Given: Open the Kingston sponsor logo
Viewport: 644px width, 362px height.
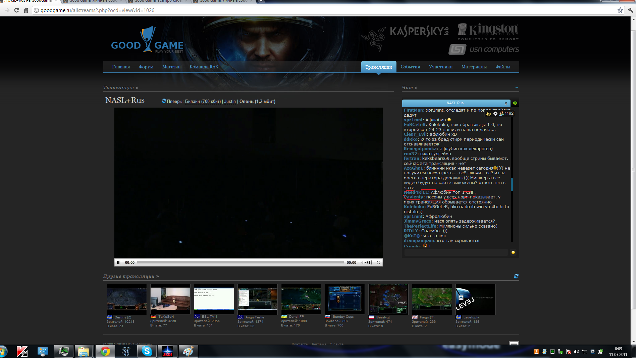Looking at the screenshot, I should click(x=488, y=32).
